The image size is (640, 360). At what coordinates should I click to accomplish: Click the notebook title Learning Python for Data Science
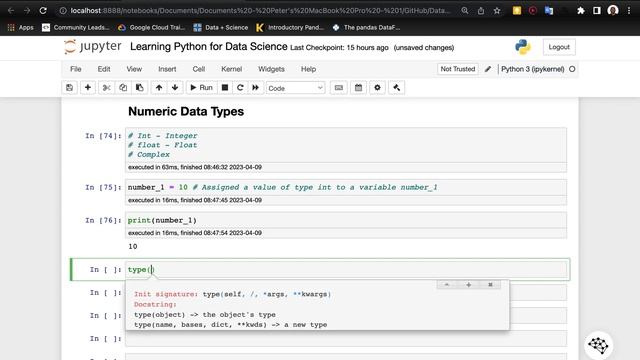209,47
